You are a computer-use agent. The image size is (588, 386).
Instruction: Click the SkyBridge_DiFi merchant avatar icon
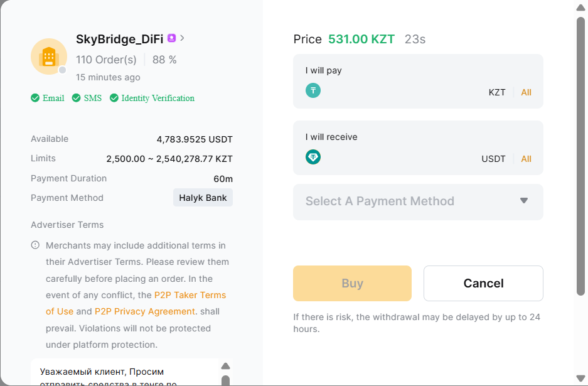(49, 56)
